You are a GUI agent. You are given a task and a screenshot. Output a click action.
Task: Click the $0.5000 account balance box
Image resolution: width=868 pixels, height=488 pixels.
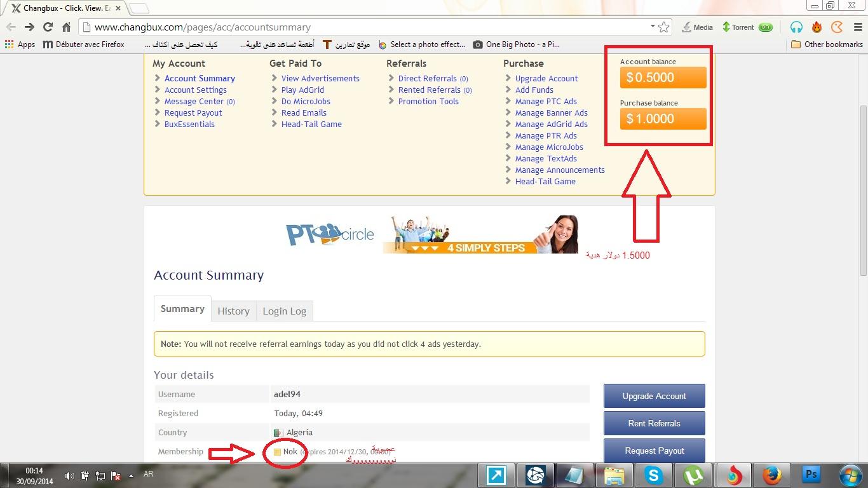(x=663, y=78)
